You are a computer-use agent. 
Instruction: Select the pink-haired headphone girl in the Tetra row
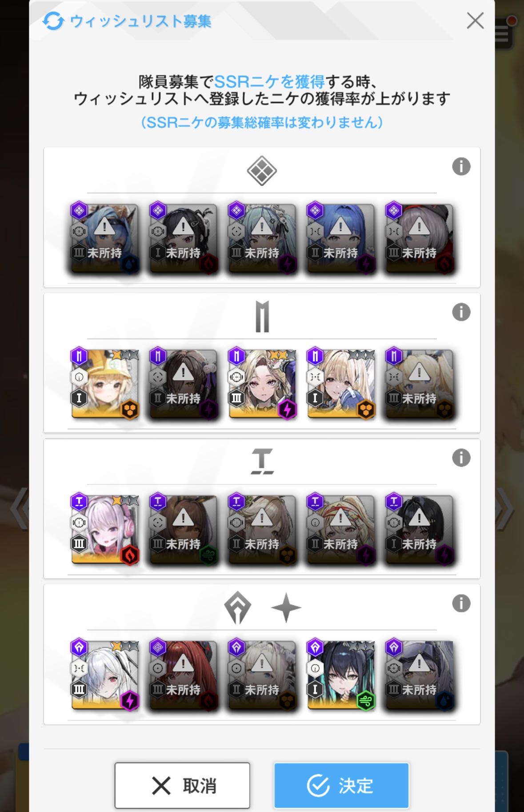pyautogui.click(x=105, y=530)
